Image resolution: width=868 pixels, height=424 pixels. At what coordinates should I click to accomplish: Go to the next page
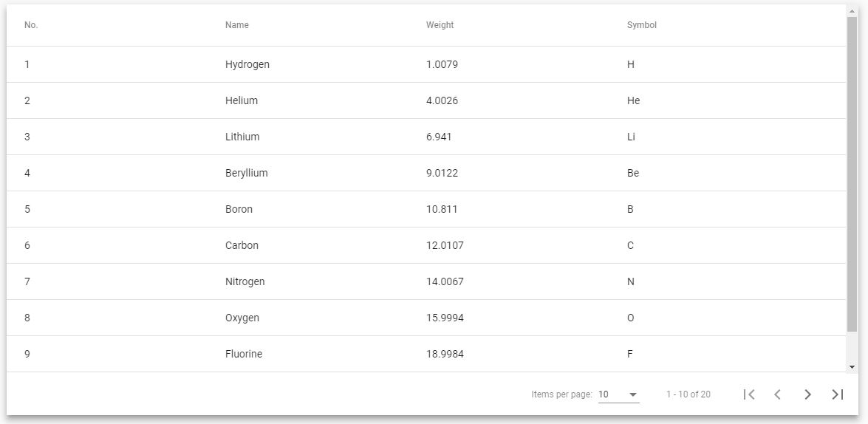[807, 394]
